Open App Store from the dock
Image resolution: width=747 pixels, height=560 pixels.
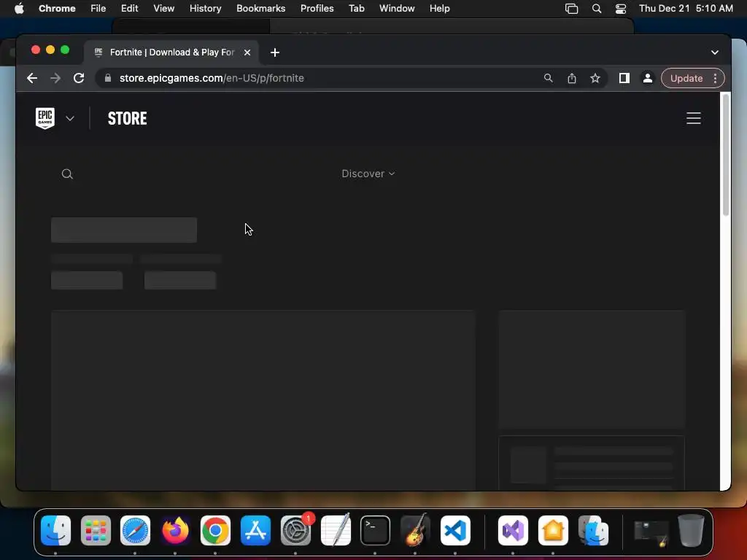(256, 531)
